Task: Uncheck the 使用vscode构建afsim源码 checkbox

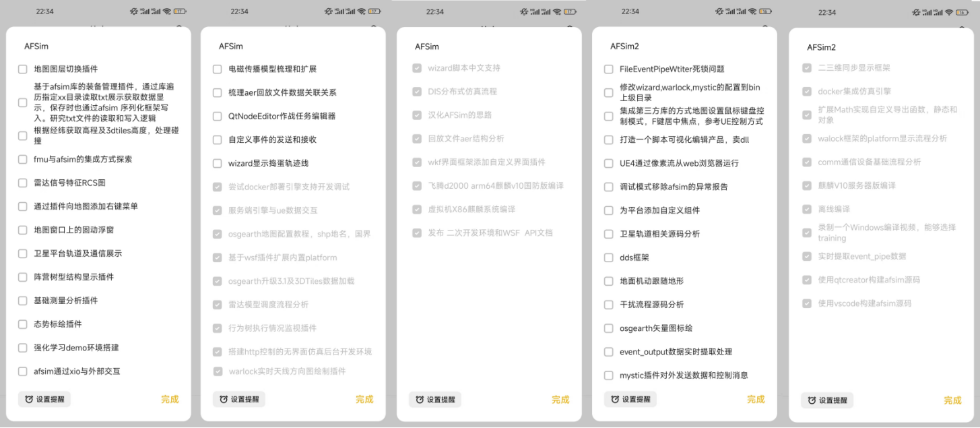Action: [807, 303]
